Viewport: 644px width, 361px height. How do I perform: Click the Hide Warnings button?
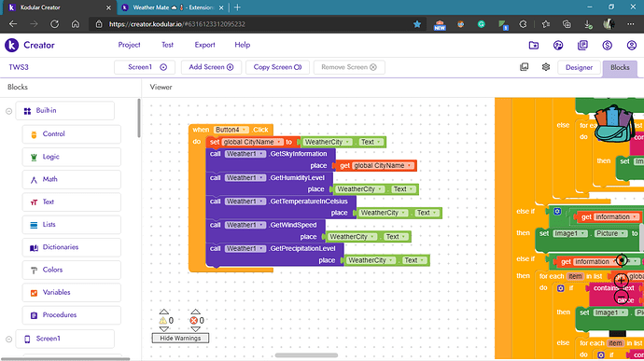[x=180, y=338]
